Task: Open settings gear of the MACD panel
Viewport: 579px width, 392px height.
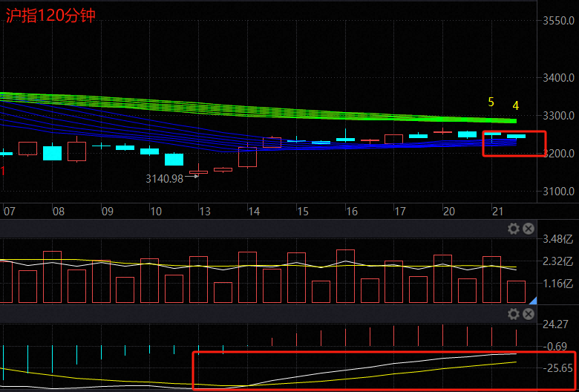Action: [513, 314]
